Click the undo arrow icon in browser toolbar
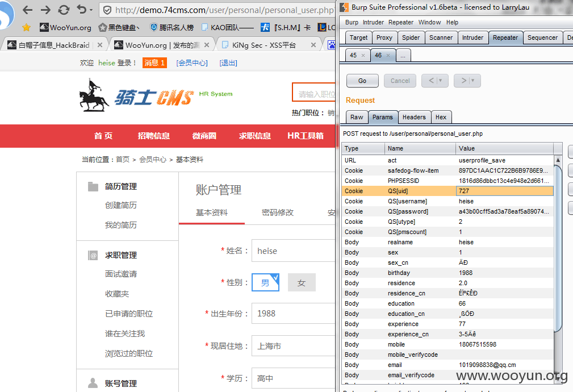 click(x=81, y=10)
